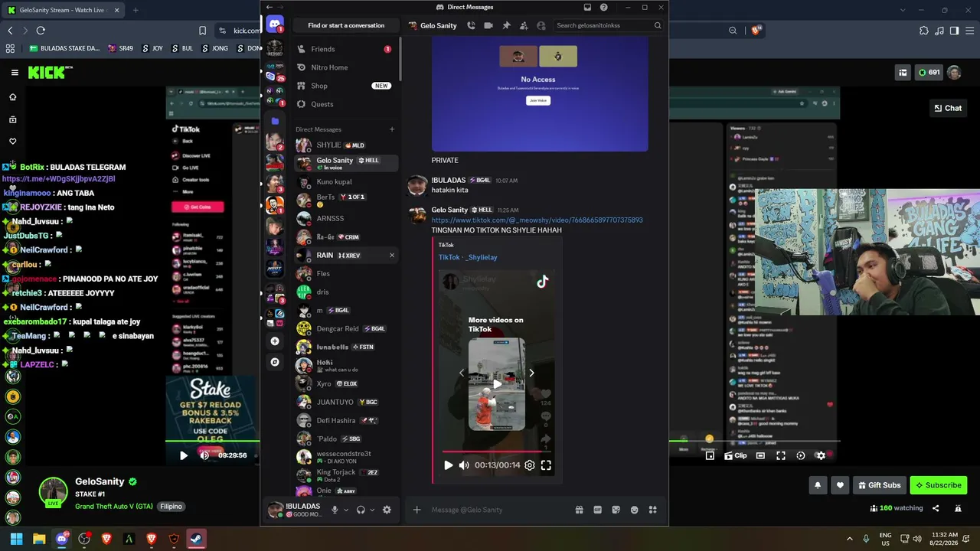Open Quests in Discord
The width and height of the screenshot is (980, 551).
coord(345,104)
